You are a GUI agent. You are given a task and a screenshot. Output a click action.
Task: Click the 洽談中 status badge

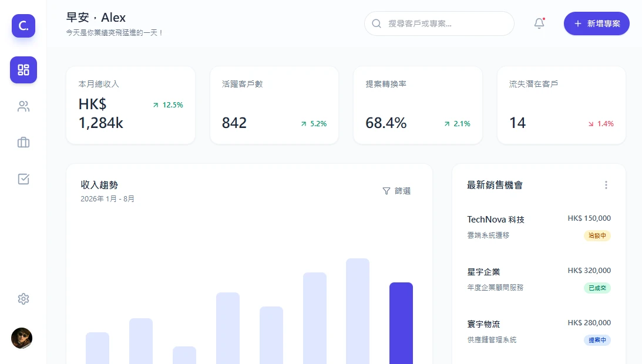(597, 235)
